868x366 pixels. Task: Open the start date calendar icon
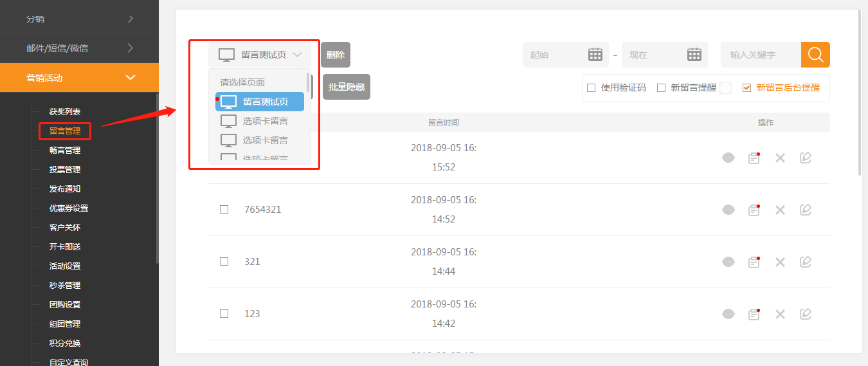click(x=595, y=55)
